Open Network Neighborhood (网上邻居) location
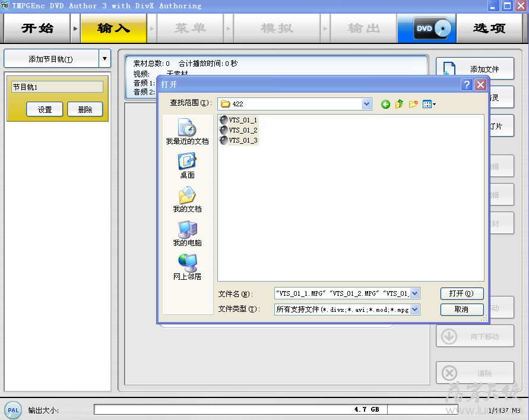The width and height of the screenshot is (529, 420). tap(187, 267)
